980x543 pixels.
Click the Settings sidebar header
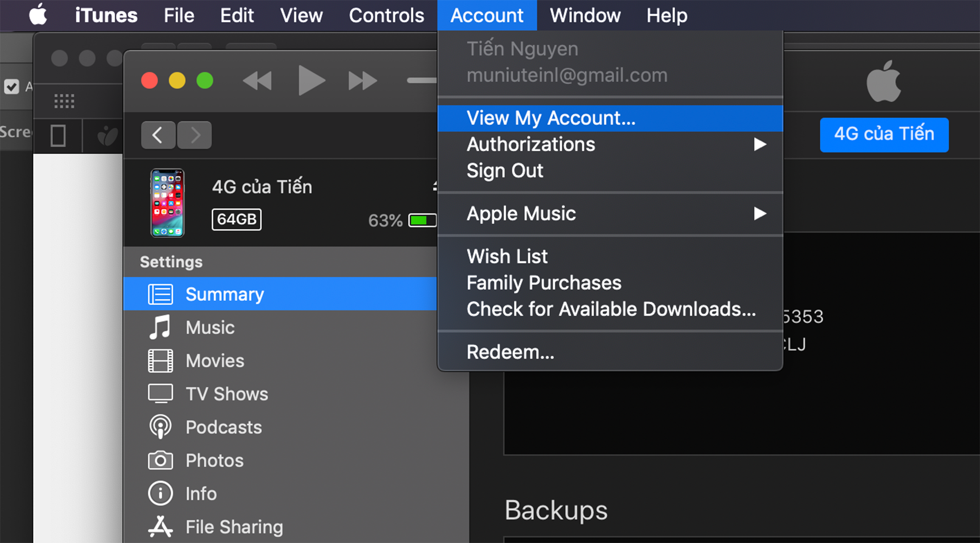click(171, 262)
